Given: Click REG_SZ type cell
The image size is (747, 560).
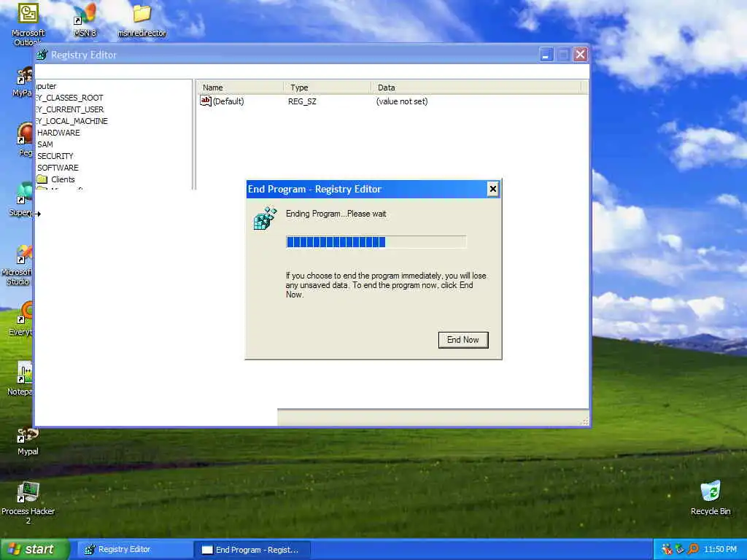Looking at the screenshot, I should (302, 101).
